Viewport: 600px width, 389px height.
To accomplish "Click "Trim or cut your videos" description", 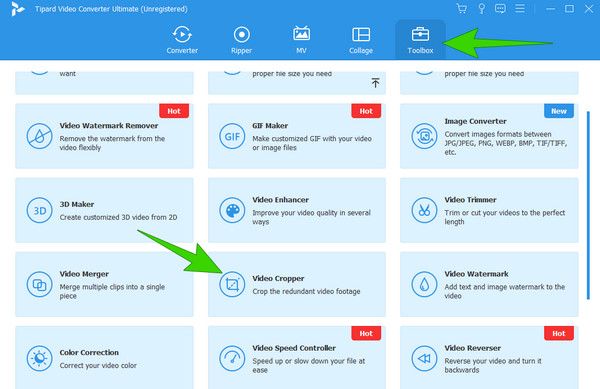I will click(x=504, y=217).
